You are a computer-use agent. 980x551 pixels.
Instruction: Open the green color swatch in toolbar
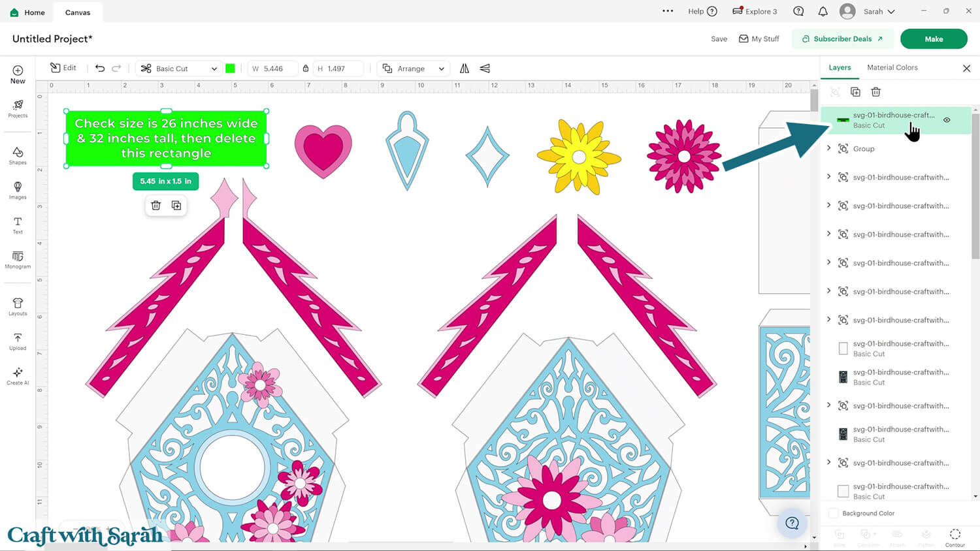(x=230, y=69)
